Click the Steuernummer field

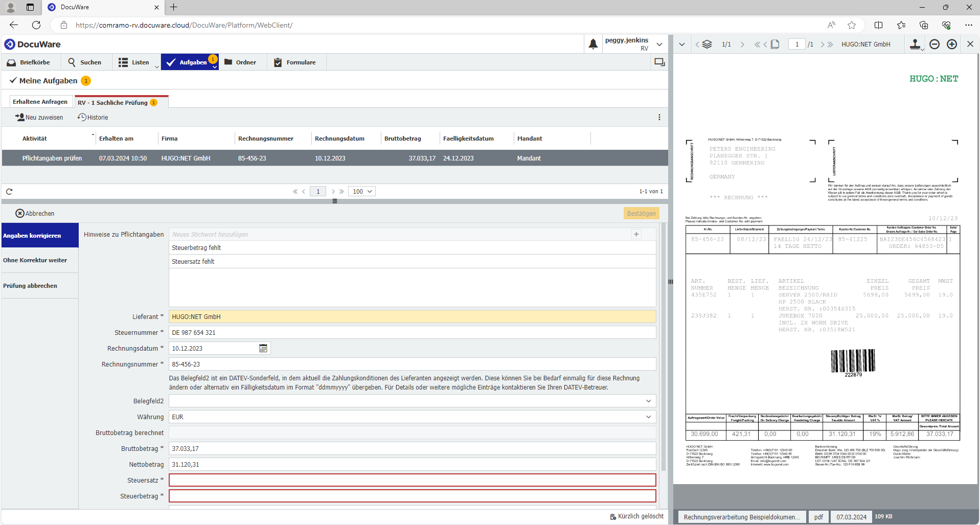(413, 333)
